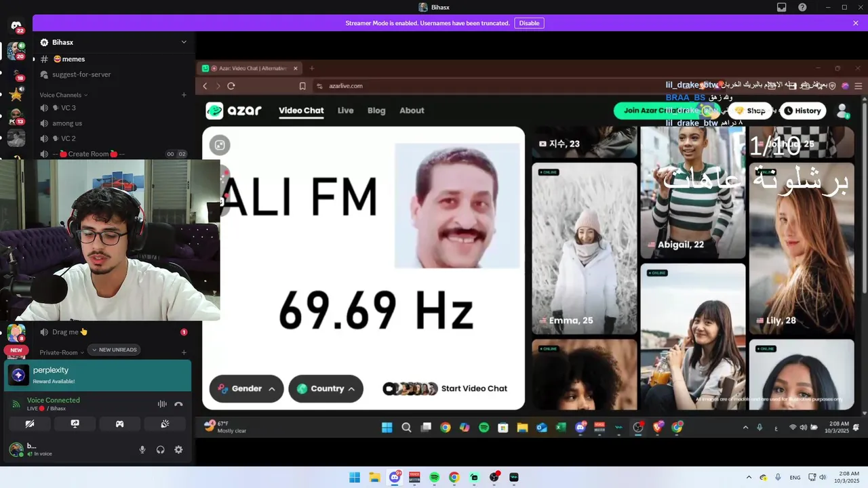Jump to NEW UNREADS pill

pyautogui.click(x=114, y=350)
